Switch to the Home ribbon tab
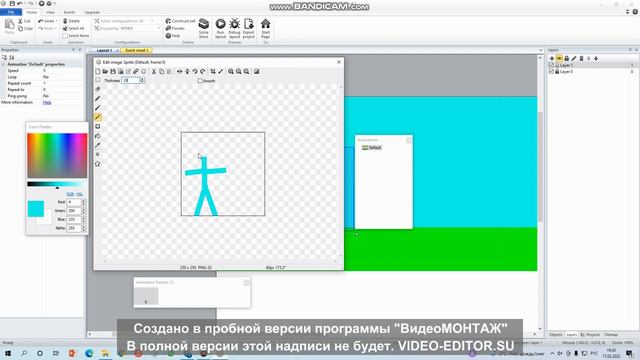640x360 pixels. click(x=31, y=12)
